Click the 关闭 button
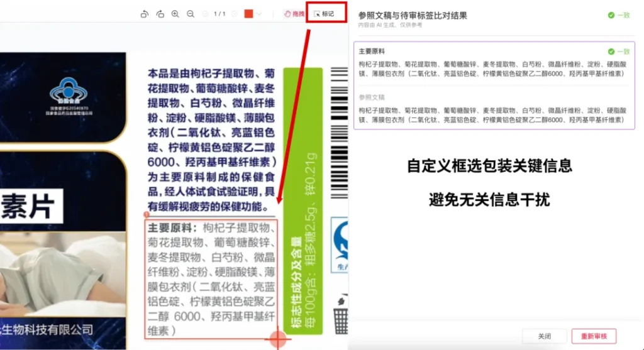The height and width of the screenshot is (350, 644). pos(544,336)
